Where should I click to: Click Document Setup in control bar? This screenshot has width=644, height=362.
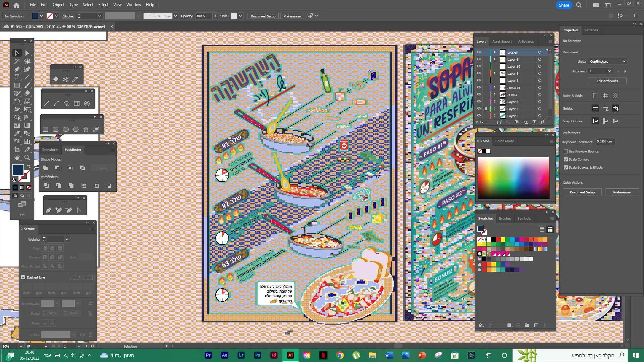click(x=263, y=16)
